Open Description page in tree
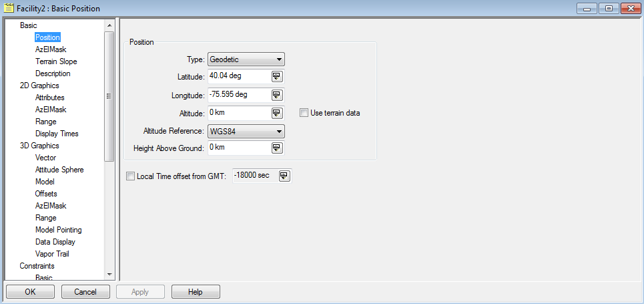644x304 pixels. pos(53,73)
